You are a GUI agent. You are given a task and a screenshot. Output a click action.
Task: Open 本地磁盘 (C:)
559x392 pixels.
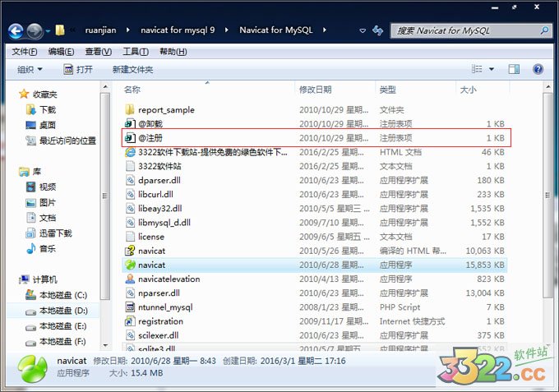coord(62,295)
